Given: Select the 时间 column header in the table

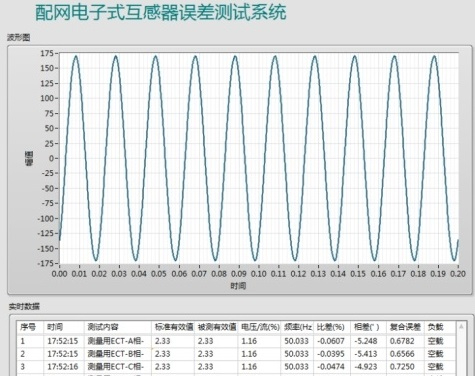Looking at the screenshot, I should pyautogui.click(x=64, y=327).
